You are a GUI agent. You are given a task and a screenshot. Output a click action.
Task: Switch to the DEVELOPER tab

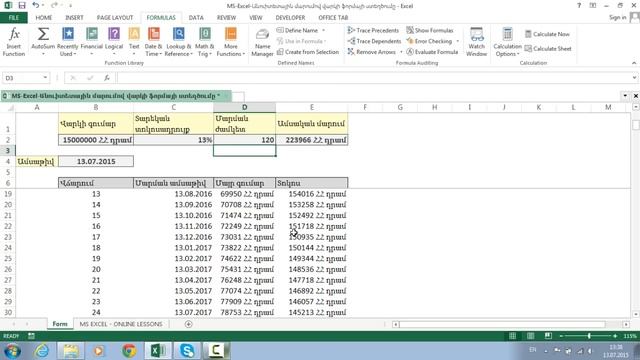click(290, 18)
